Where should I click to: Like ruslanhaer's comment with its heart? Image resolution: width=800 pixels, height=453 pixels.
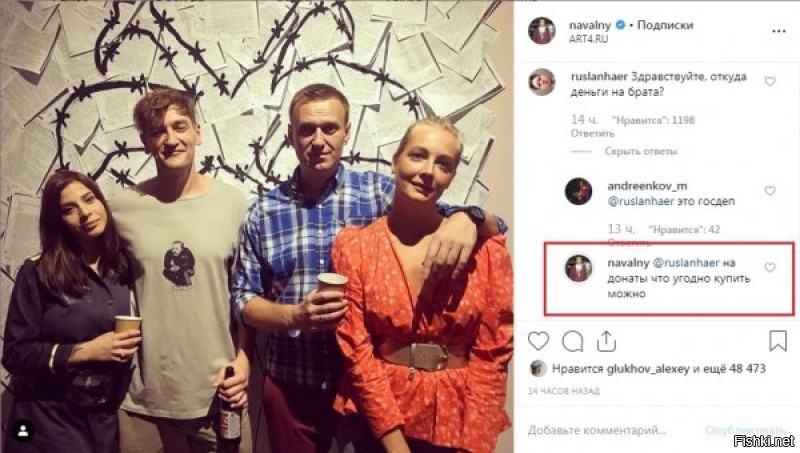coord(770,82)
